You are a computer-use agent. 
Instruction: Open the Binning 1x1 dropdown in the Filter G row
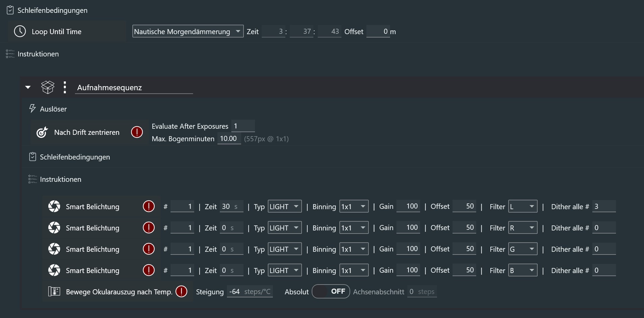click(x=354, y=249)
